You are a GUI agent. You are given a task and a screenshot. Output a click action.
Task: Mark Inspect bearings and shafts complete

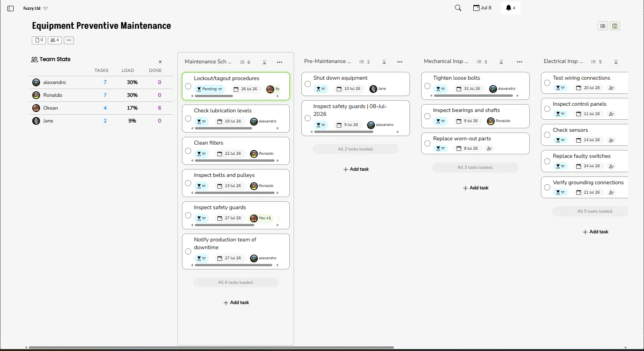click(427, 116)
